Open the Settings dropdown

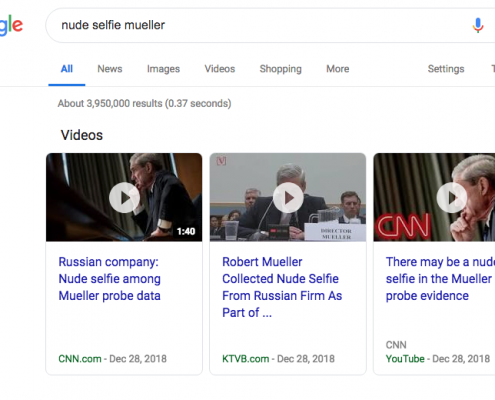[446, 69]
